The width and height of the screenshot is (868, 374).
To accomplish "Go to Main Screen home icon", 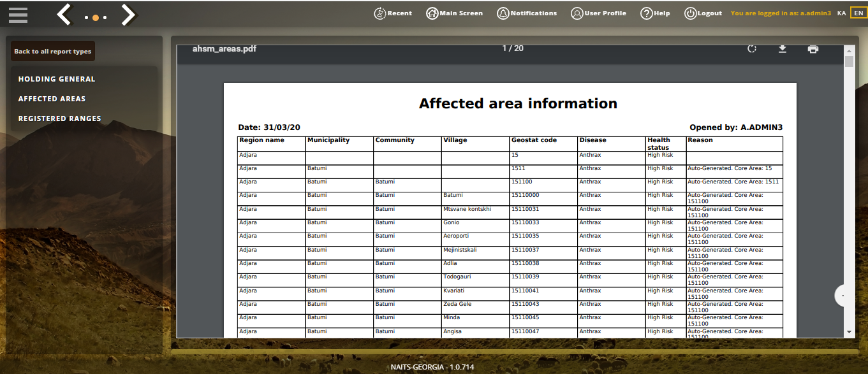I will (455, 13).
